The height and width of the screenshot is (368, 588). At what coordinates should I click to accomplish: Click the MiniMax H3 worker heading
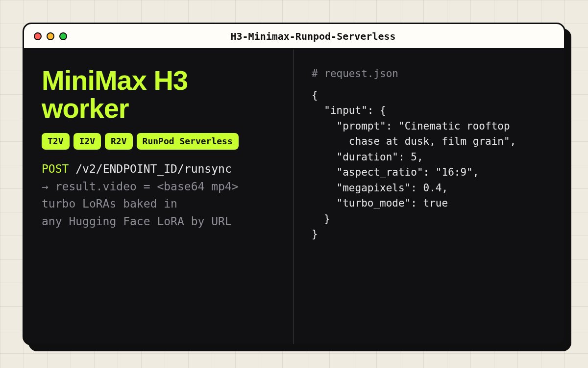[x=115, y=94]
